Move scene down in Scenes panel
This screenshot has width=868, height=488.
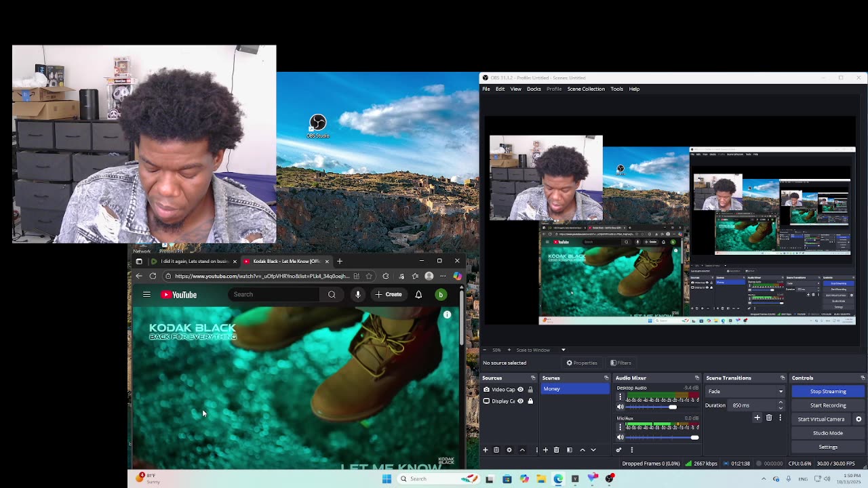(593, 450)
